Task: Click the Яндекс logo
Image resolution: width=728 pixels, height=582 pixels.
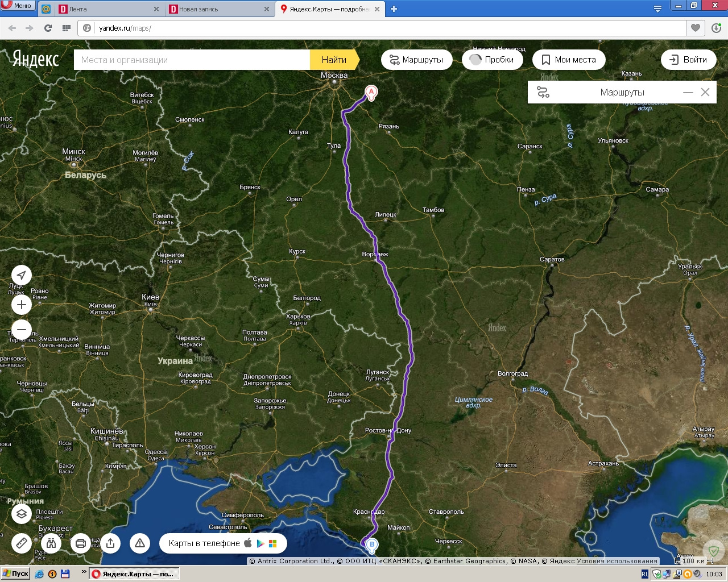Action: [36, 59]
